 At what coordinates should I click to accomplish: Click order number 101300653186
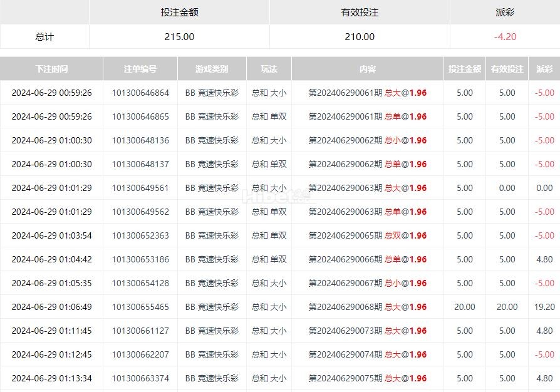140,259
